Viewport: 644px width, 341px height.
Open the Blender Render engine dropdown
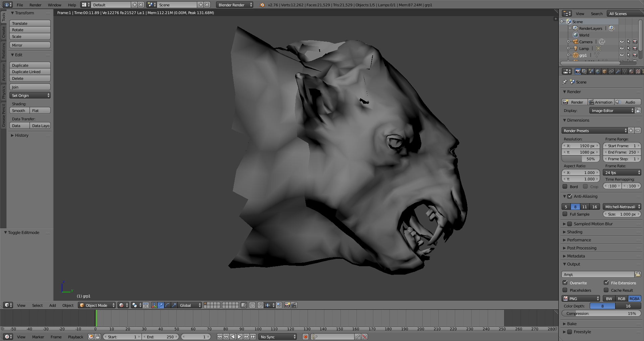[235, 5]
